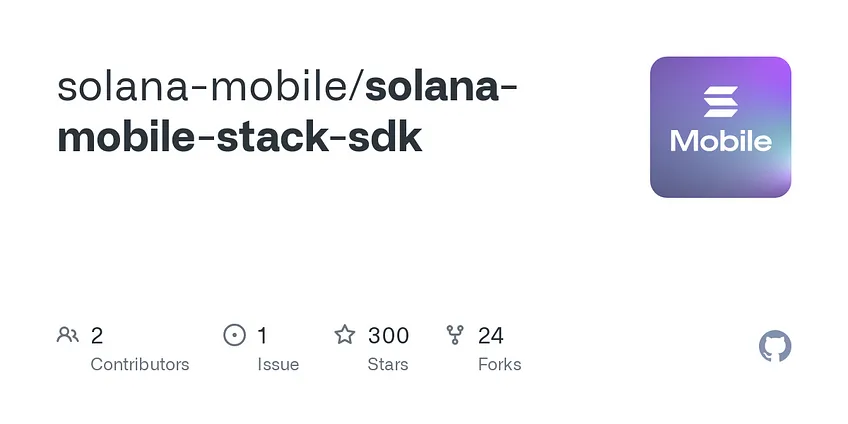This screenshot has height=424, width=848.
Task: Click the Contributors label
Action: [140, 365]
